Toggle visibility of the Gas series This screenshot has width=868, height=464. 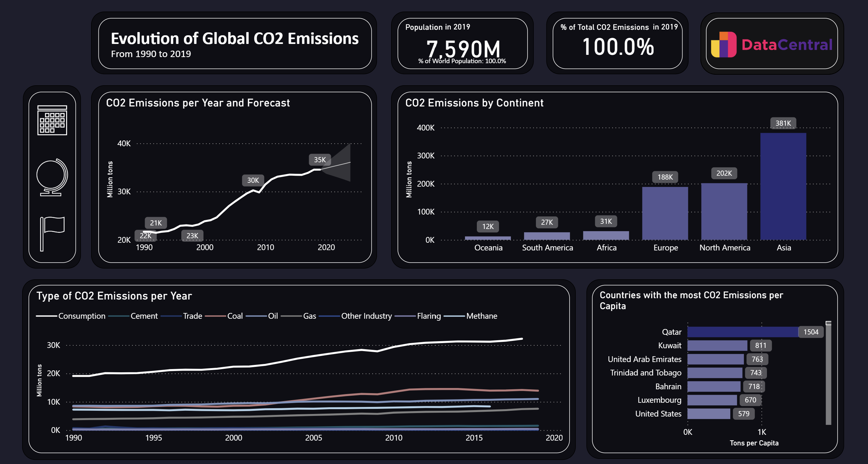pyautogui.click(x=309, y=316)
